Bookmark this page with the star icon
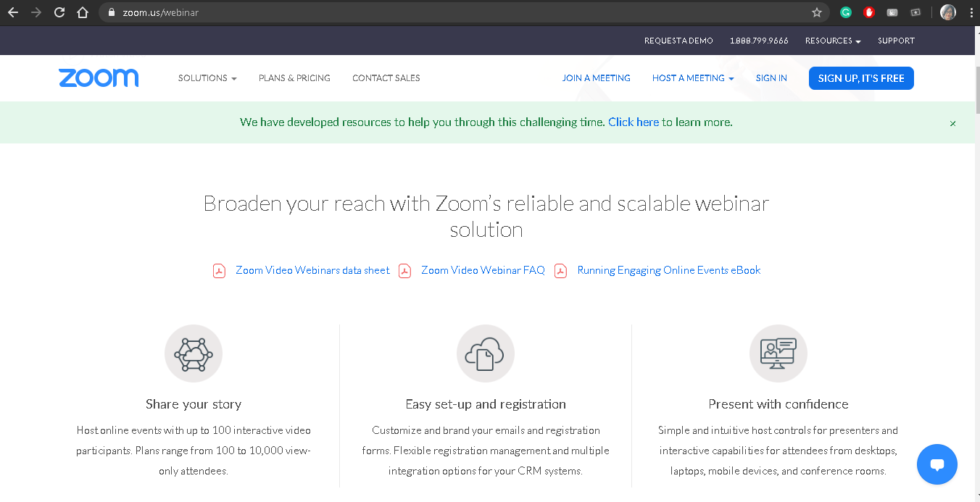Viewport: 980px width, 502px height. coord(817,12)
